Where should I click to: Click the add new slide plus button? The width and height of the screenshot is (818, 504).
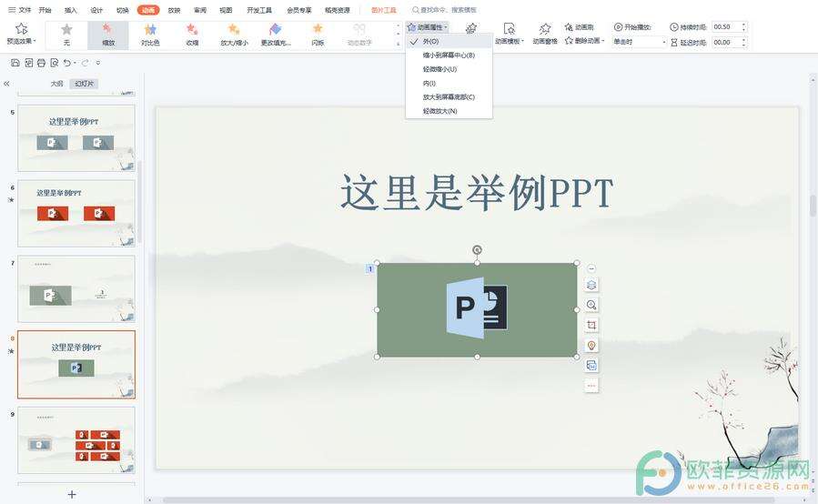point(72,494)
